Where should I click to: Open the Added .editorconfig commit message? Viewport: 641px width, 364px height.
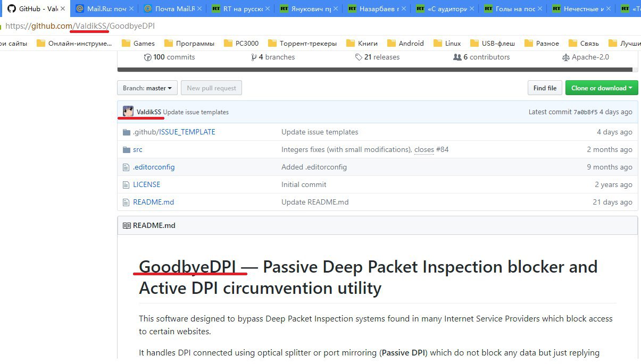[314, 167]
